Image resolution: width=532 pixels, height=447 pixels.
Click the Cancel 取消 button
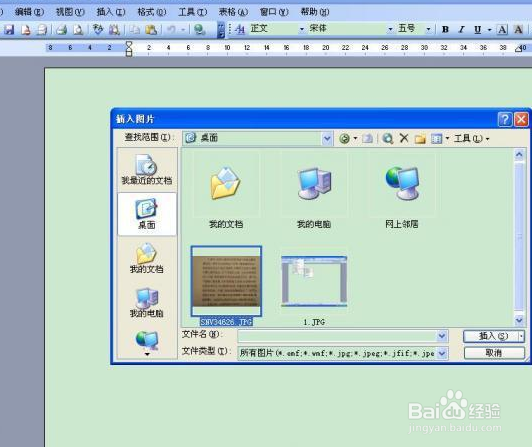coord(494,353)
